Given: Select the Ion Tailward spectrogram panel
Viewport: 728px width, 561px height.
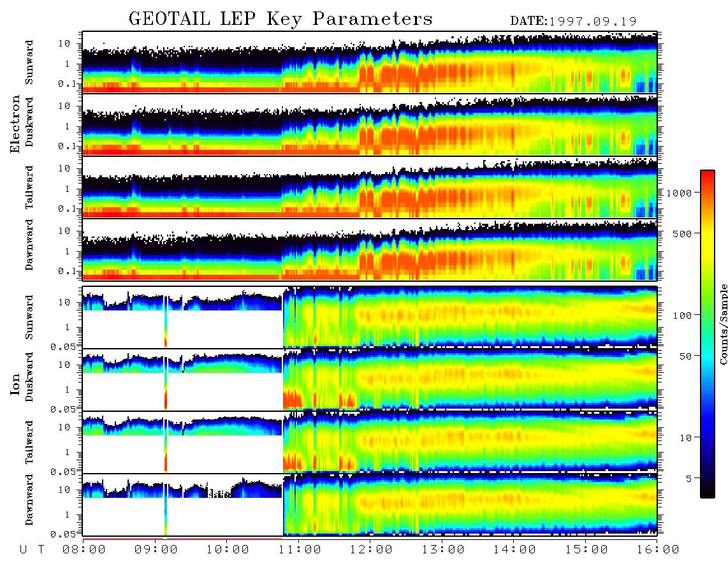Looking at the screenshot, I should [x=370, y=442].
